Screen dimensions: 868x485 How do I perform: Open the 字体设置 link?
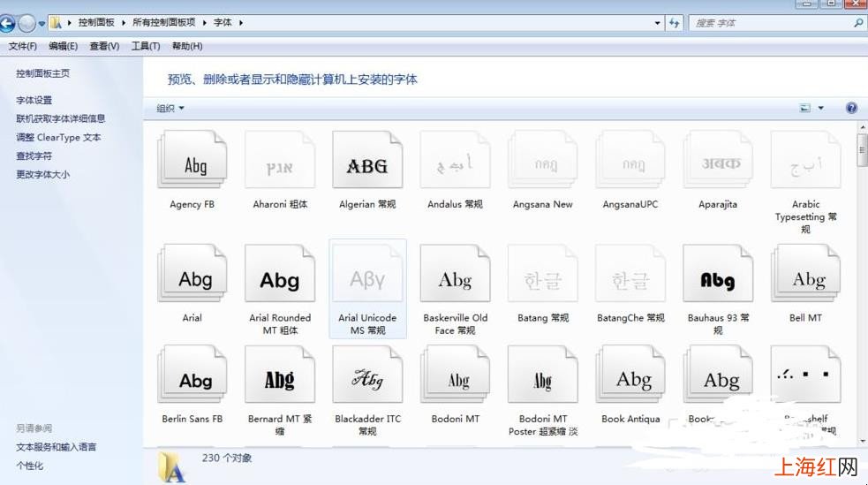click(34, 100)
